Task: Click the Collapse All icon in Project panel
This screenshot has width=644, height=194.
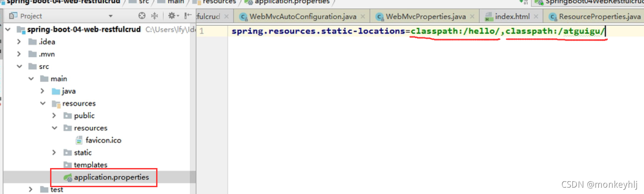Action: [154, 16]
